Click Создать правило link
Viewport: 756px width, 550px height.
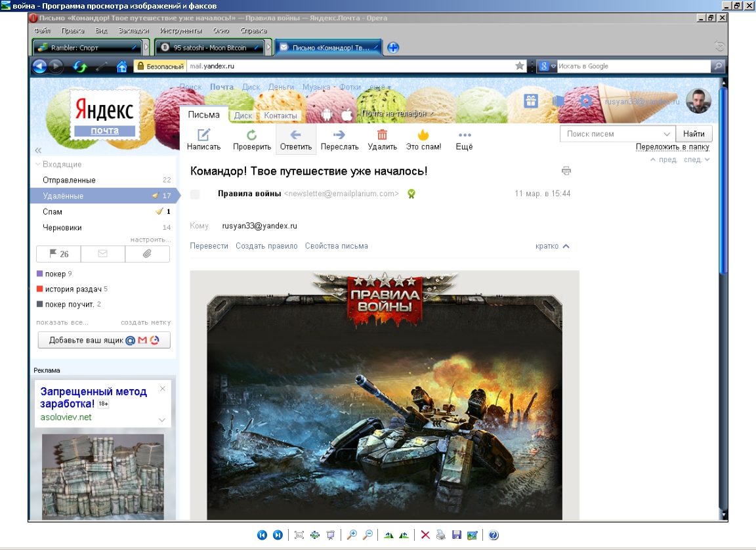(x=266, y=246)
